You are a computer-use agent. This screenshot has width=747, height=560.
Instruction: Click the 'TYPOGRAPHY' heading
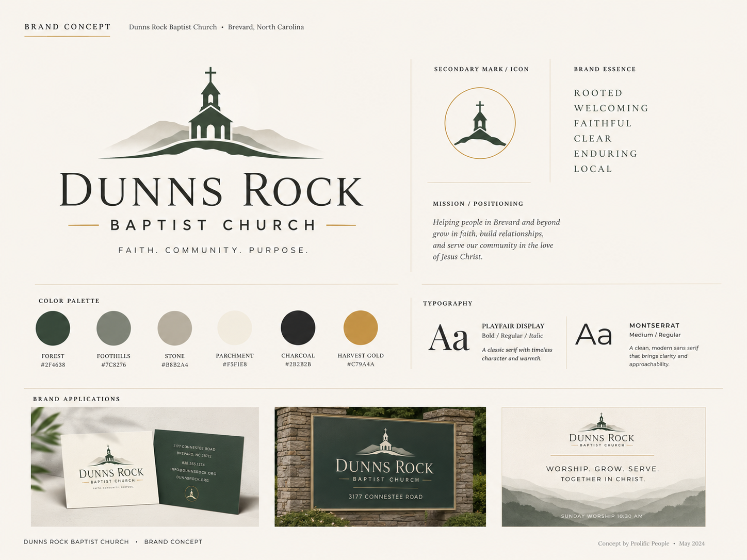click(x=447, y=303)
